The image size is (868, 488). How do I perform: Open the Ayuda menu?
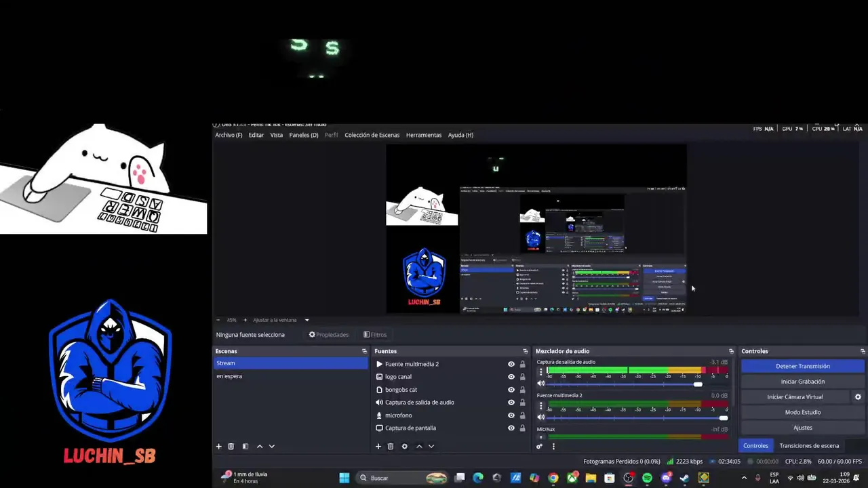pyautogui.click(x=460, y=135)
